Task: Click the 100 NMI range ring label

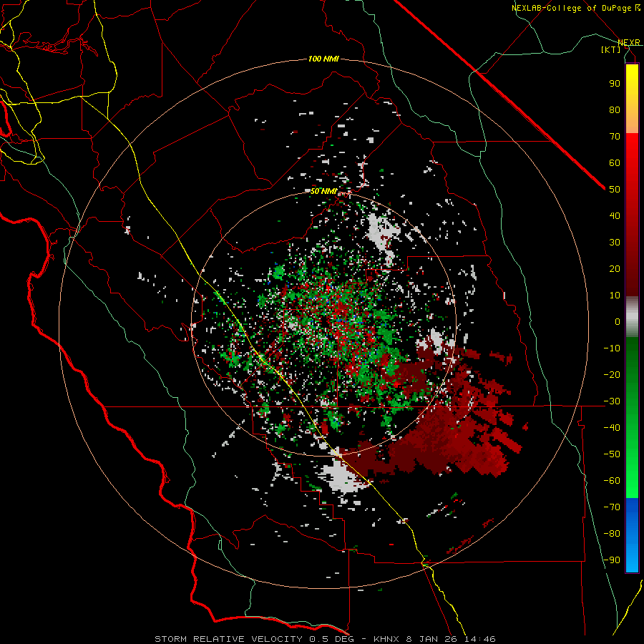Action: click(323, 59)
